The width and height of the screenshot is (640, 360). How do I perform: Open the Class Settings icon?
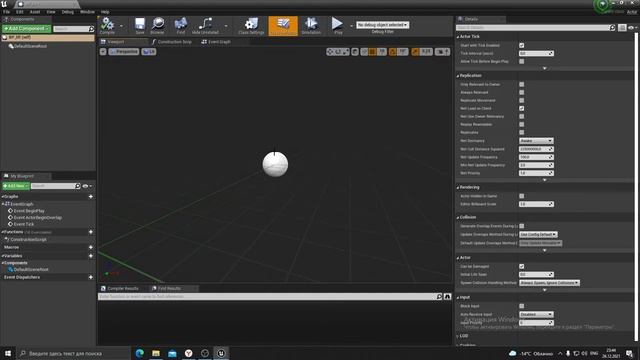pos(251,26)
